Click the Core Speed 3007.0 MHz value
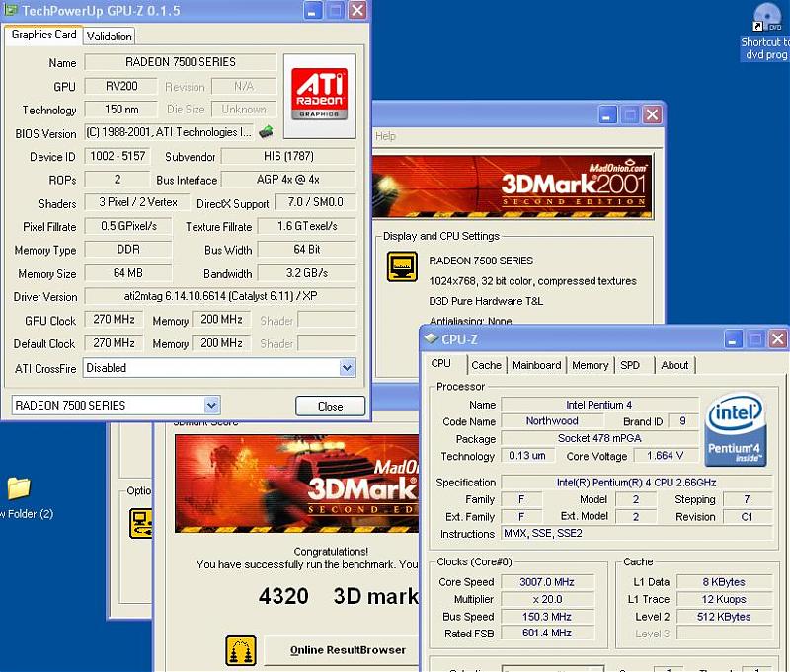This screenshot has height=672, width=790. 547,582
